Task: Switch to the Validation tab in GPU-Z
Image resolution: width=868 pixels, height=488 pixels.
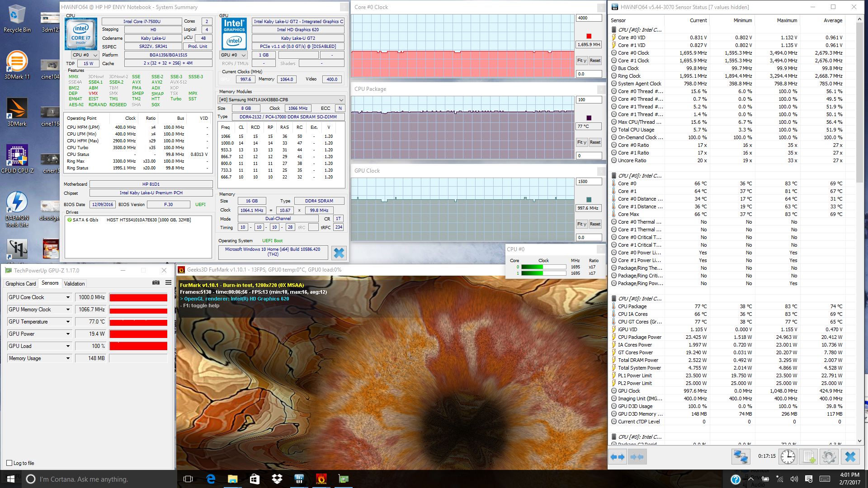Action: (x=75, y=283)
